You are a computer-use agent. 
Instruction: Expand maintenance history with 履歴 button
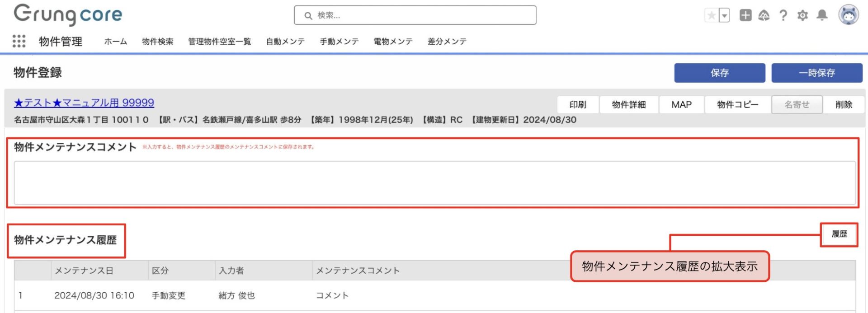pyautogui.click(x=839, y=234)
